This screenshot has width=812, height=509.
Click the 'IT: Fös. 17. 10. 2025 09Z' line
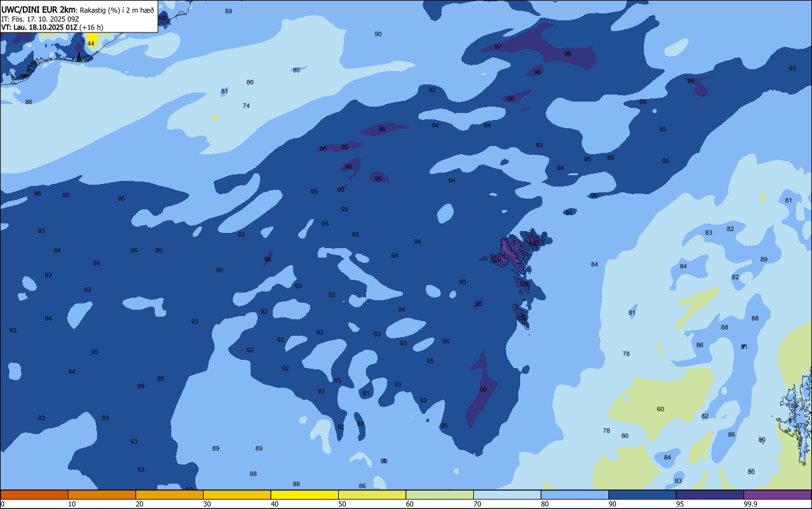pyautogui.click(x=40, y=18)
